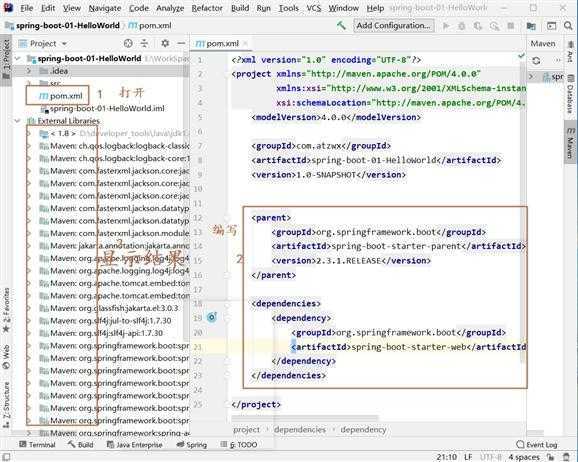
Task: Click the pom.xml breadcrumb in navigation bar
Action: click(x=150, y=25)
